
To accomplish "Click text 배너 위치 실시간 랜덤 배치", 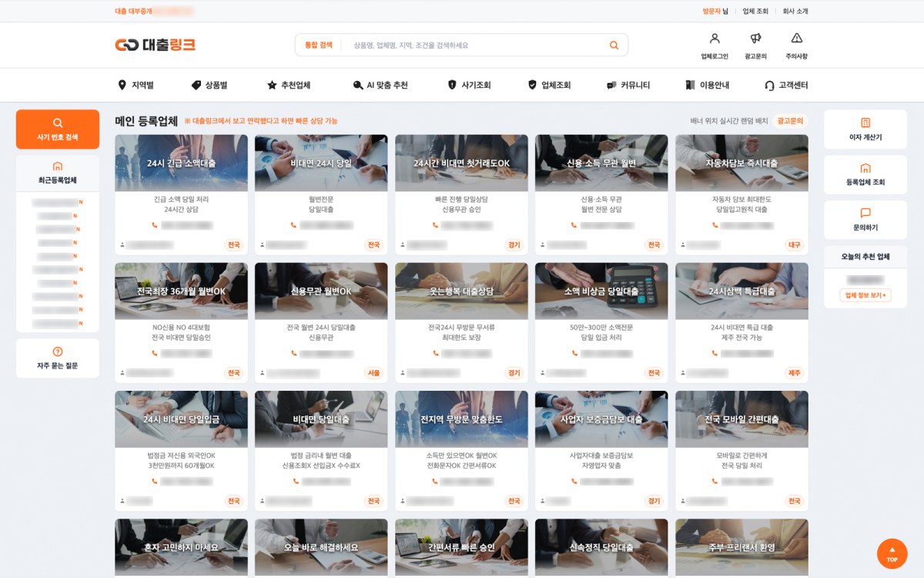I will coord(729,121).
